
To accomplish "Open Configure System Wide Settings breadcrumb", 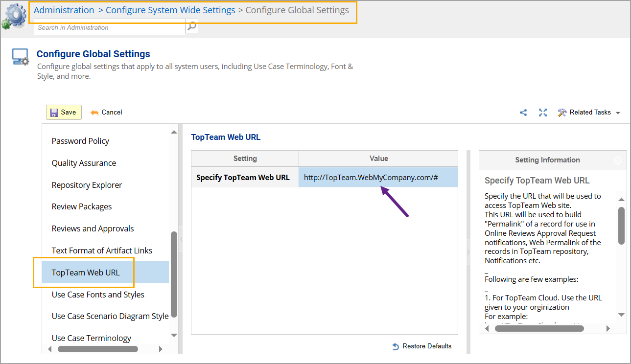I will (170, 10).
